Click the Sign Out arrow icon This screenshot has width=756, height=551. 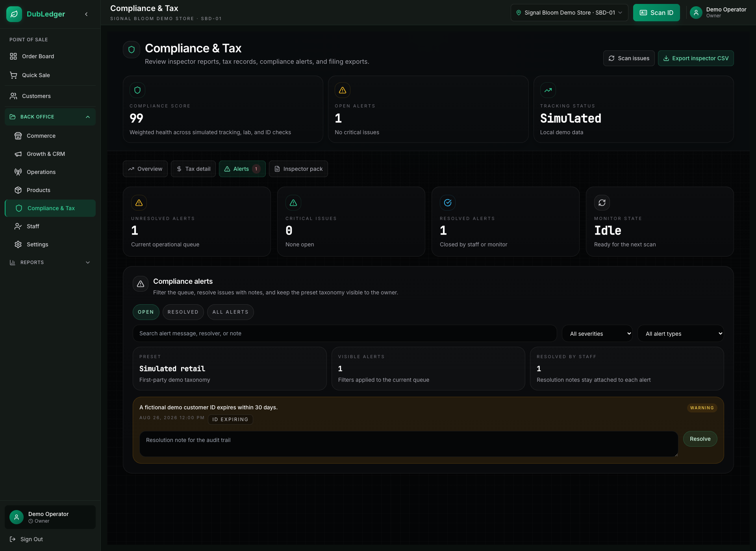tap(13, 539)
